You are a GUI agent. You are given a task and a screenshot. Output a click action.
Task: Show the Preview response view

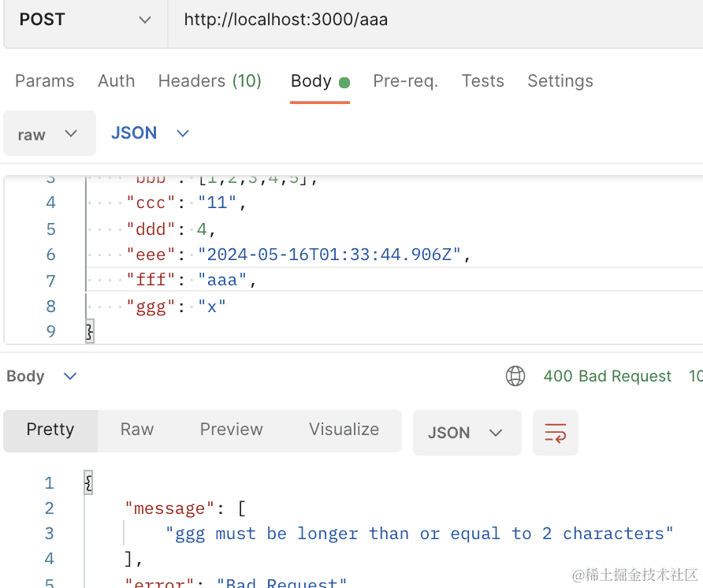coord(231,430)
